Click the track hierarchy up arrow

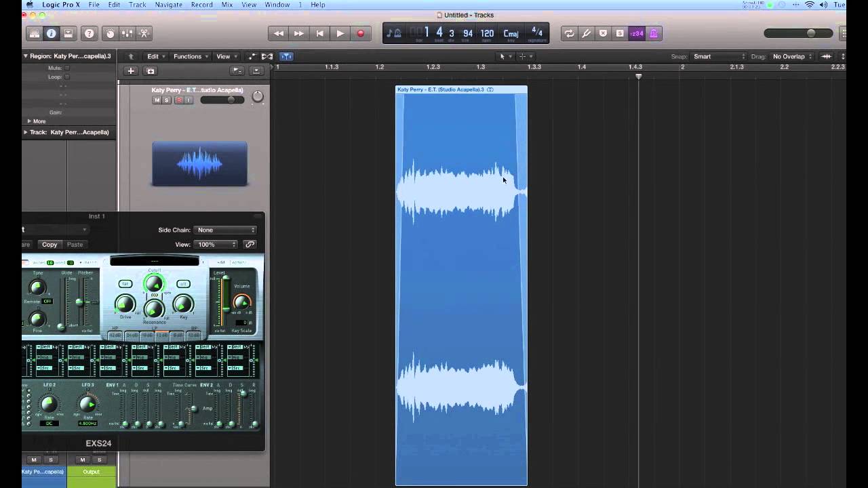[x=131, y=56]
